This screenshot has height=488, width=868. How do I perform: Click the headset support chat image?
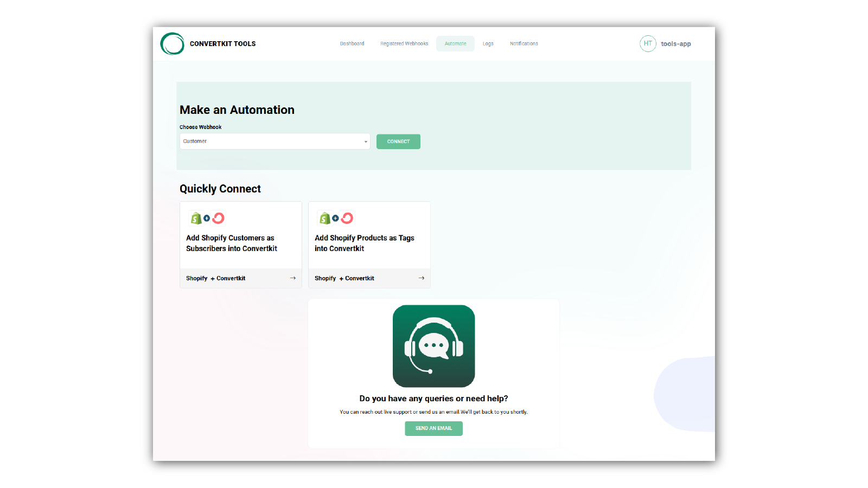(x=433, y=346)
